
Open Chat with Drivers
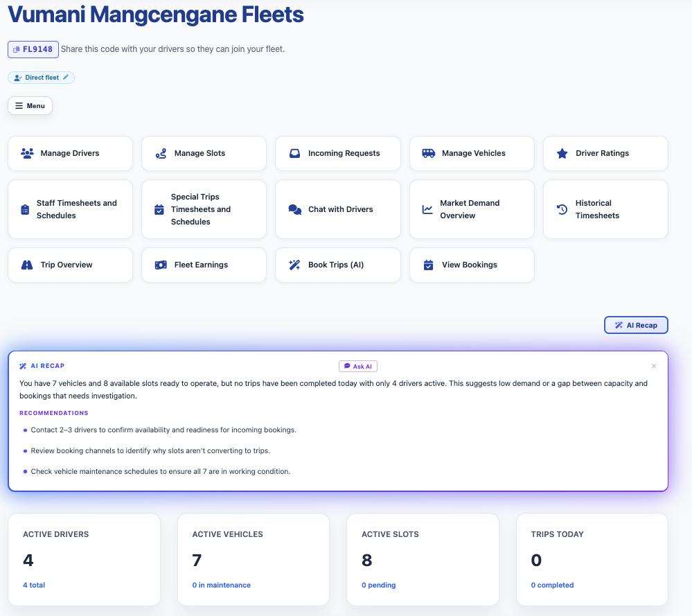coord(337,209)
